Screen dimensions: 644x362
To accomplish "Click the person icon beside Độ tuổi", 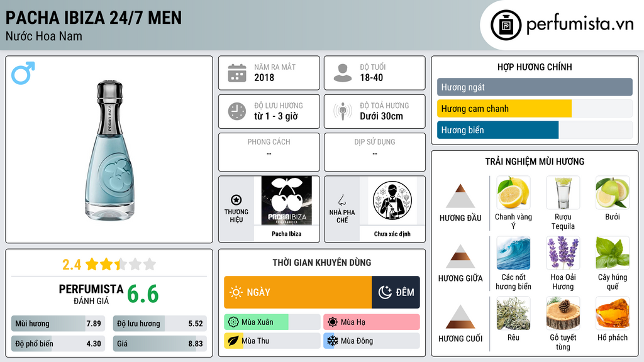I will click(343, 73).
